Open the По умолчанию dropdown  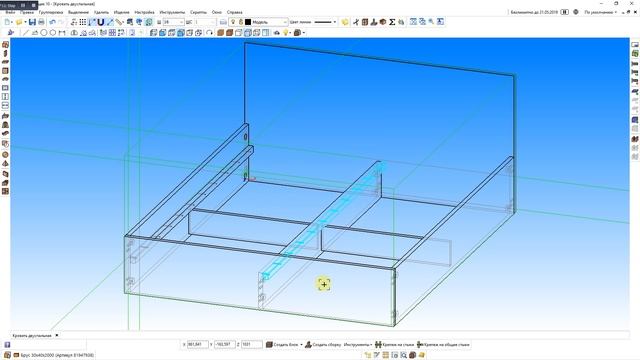tap(600, 12)
